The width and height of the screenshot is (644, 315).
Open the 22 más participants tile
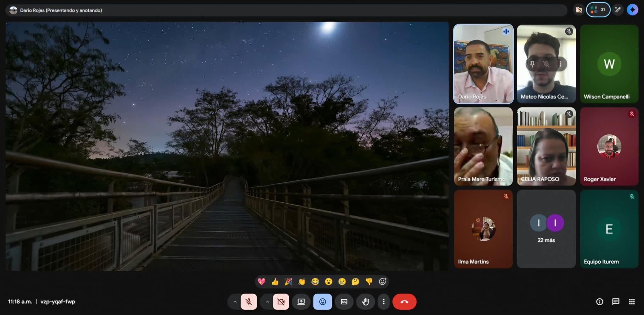click(x=546, y=229)
